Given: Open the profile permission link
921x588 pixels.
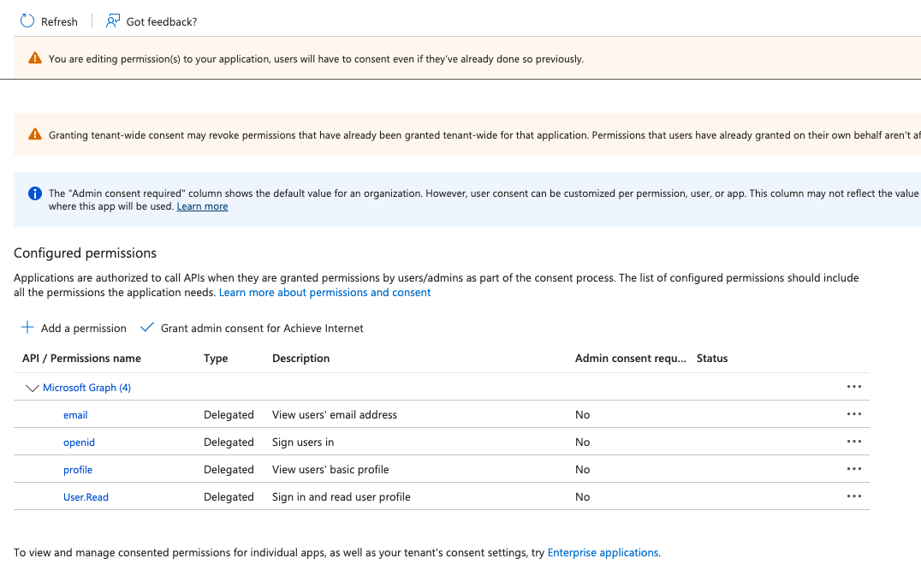Looking at the screenshot, I should point(78,470).
